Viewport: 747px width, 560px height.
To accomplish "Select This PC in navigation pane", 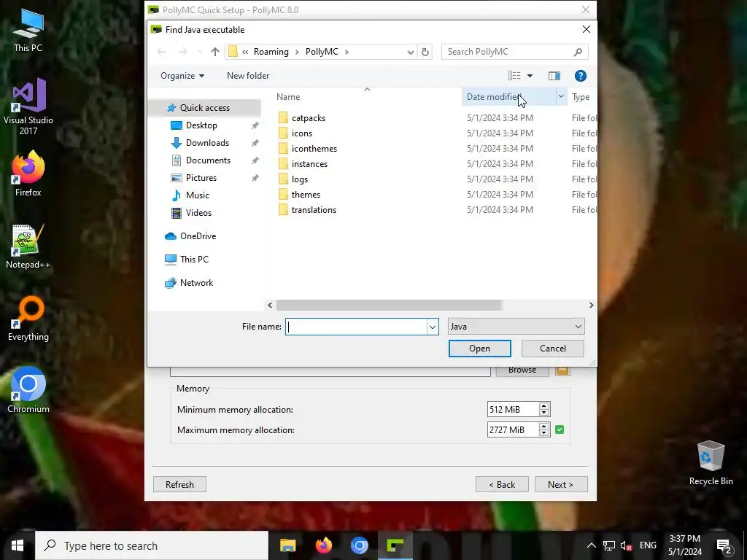I will coord(194,260).
